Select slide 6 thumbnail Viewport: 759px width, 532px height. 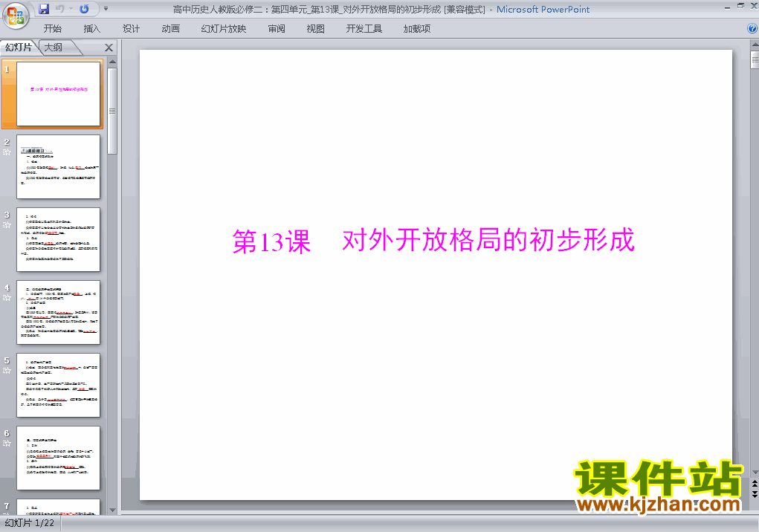pyautogui.click(x=59, y=458)
